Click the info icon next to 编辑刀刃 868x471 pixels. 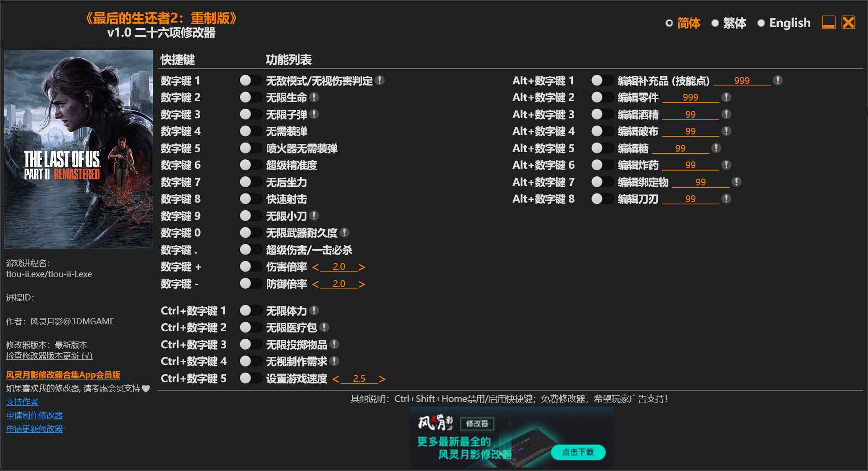pyautogui.click(x=726, y=198)
